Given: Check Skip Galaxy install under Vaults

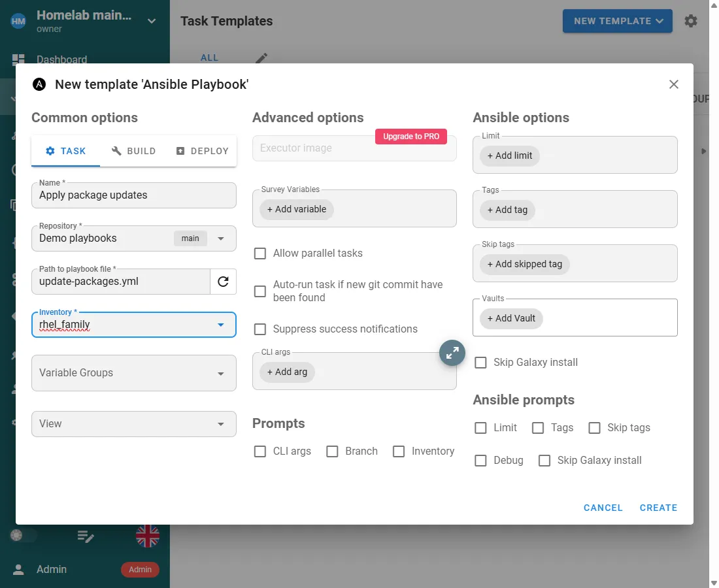Looking at the screenshot, I should click(x=480, y=363).
